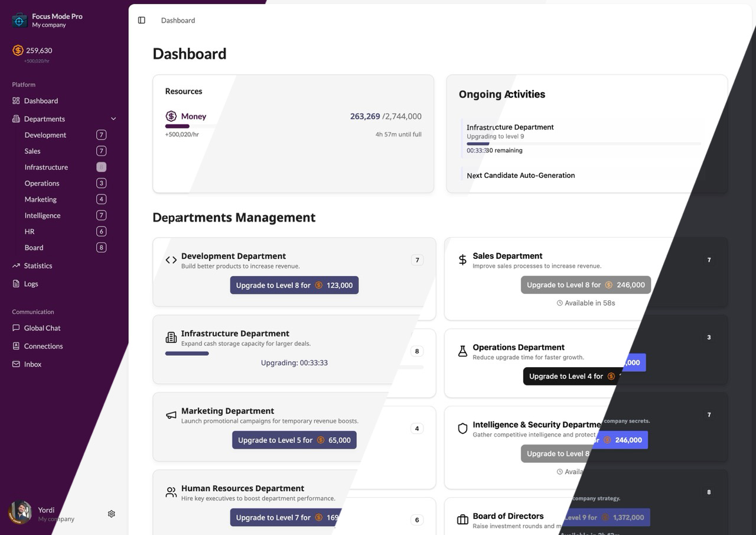
Task: Open the Focus Mode Pro company switcher
Action: (57, 21)
